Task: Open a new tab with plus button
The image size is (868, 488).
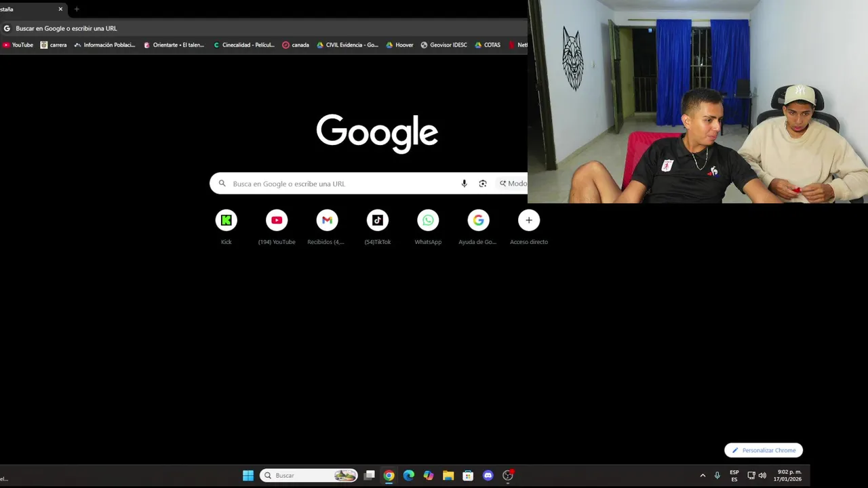Action: [77, 9]
